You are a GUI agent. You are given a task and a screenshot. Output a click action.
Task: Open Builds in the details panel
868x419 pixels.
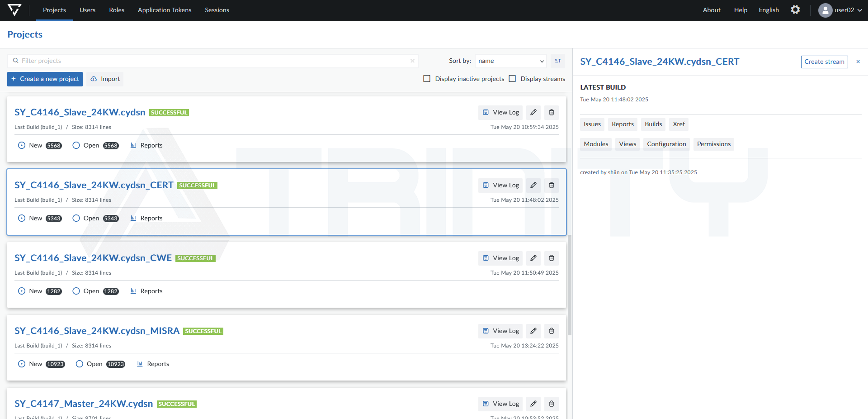653,124
